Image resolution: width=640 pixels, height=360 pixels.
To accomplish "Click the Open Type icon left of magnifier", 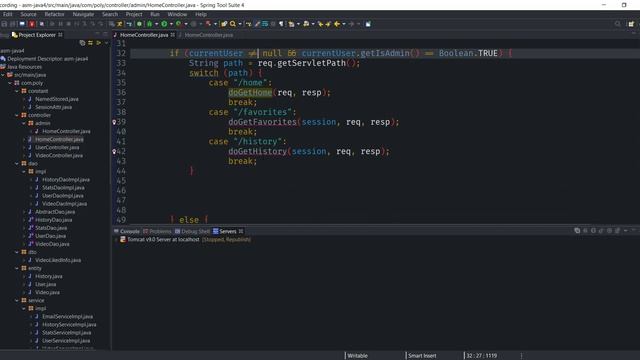I will coord(224,24).
